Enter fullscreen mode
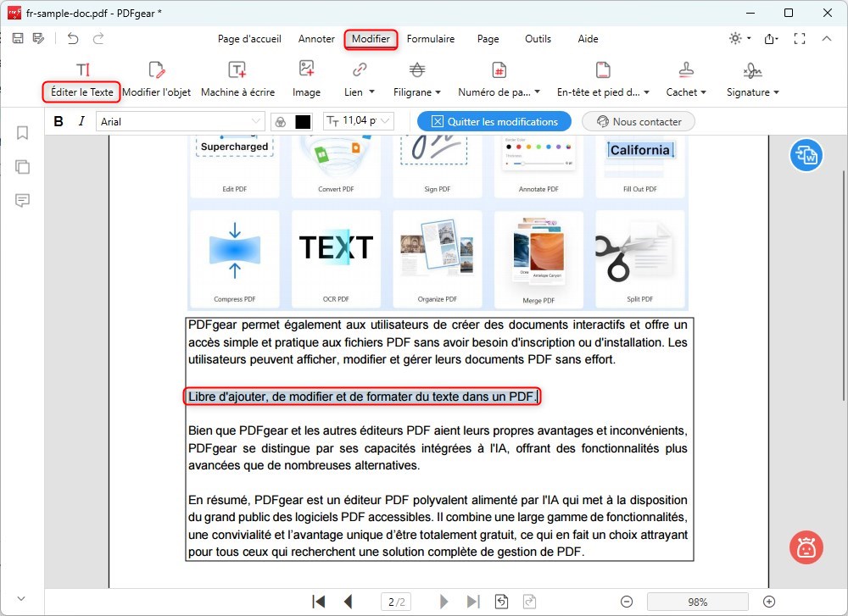Screen dimensions: 848x616 800,38
